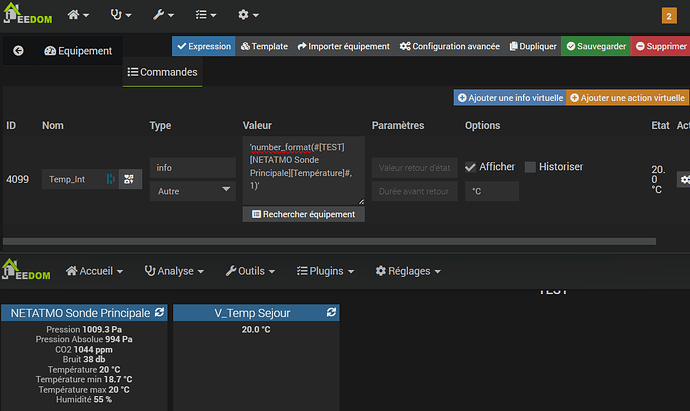Click the Expression button
The width and height of the screenshot is (690, 411).
(x=204, y=46)
